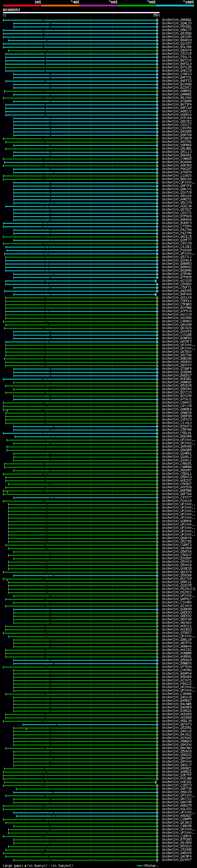This screenshot has width=197, height=868.
Task: Click the 356 query length end marker
Action: 155,15
